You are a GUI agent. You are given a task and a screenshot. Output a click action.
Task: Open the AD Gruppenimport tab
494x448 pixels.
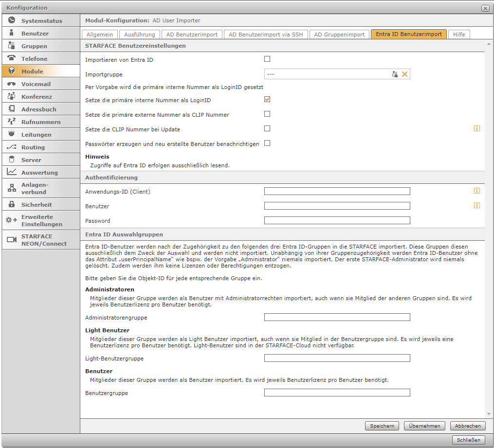pos(339,35)
